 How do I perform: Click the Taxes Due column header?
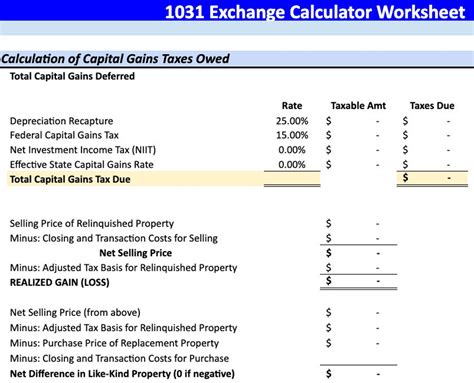(x=432, y=106)
